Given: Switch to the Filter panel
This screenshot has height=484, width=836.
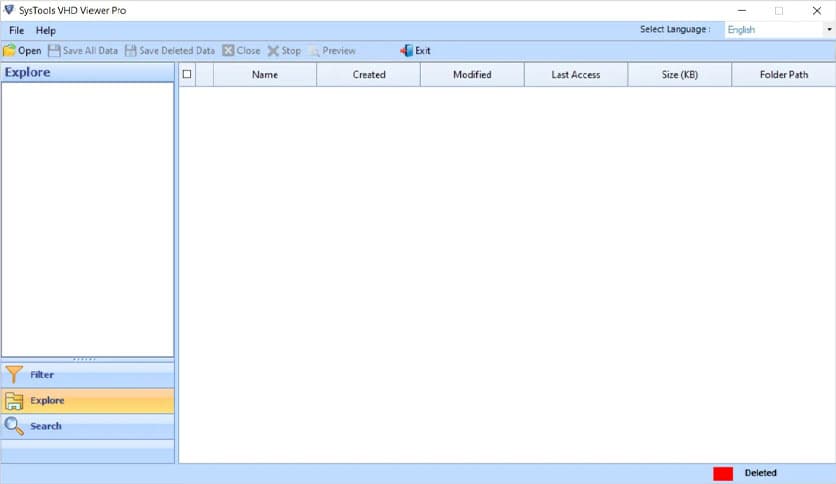Looking at the screenshot, I should (x=87, y=375).
